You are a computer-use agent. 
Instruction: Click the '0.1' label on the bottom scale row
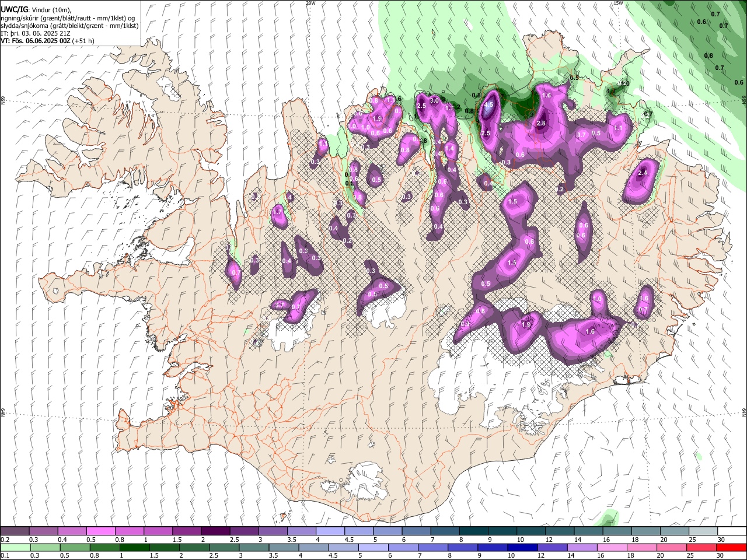pyautogui.click(x=5, y=555)
